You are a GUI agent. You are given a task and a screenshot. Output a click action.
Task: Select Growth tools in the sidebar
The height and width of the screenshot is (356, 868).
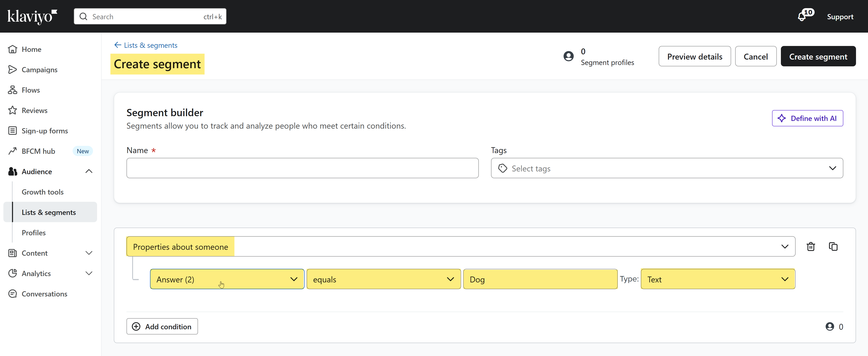pyautogui.click(x=43, y=192)
